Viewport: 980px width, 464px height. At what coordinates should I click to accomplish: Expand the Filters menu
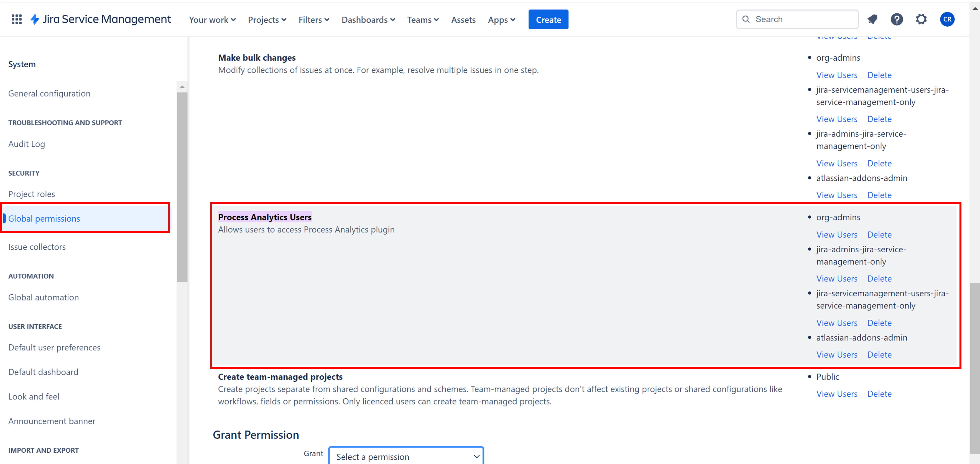pos(314,20)
